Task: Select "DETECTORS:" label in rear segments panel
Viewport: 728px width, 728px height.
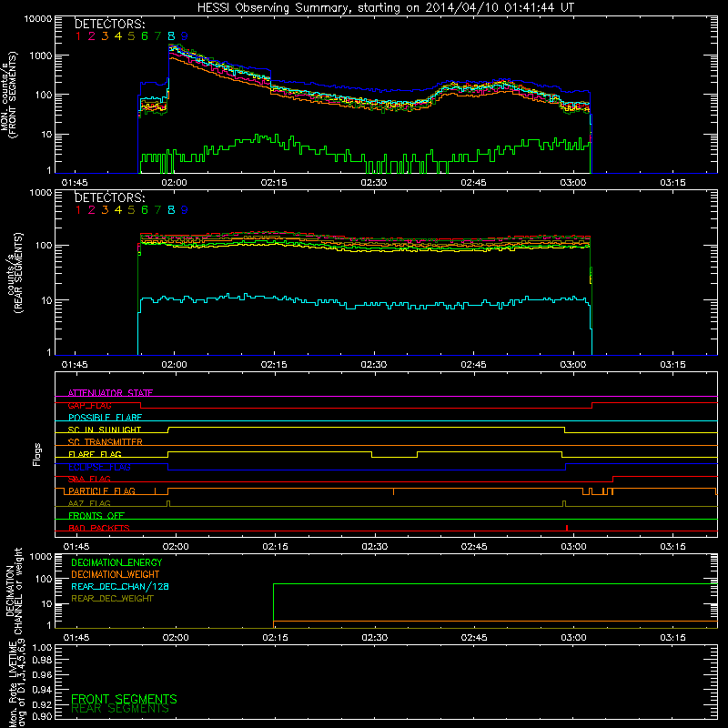Action: [109, 197]
